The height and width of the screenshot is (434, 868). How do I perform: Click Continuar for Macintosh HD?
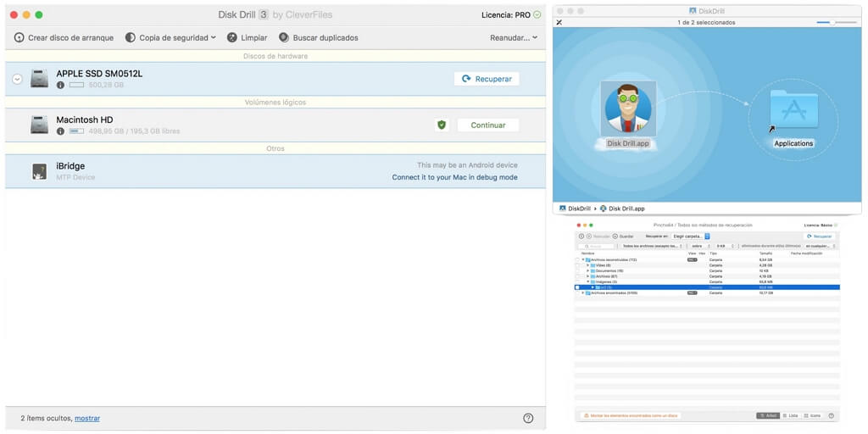[x=488, y=125]
